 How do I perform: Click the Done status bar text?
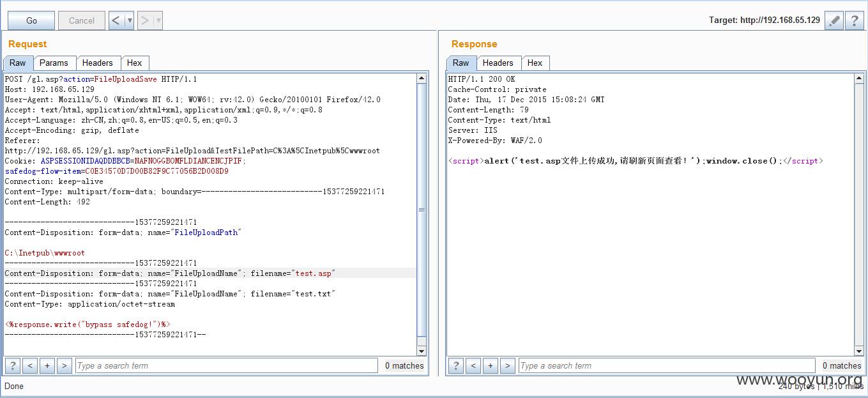(14, 386)
